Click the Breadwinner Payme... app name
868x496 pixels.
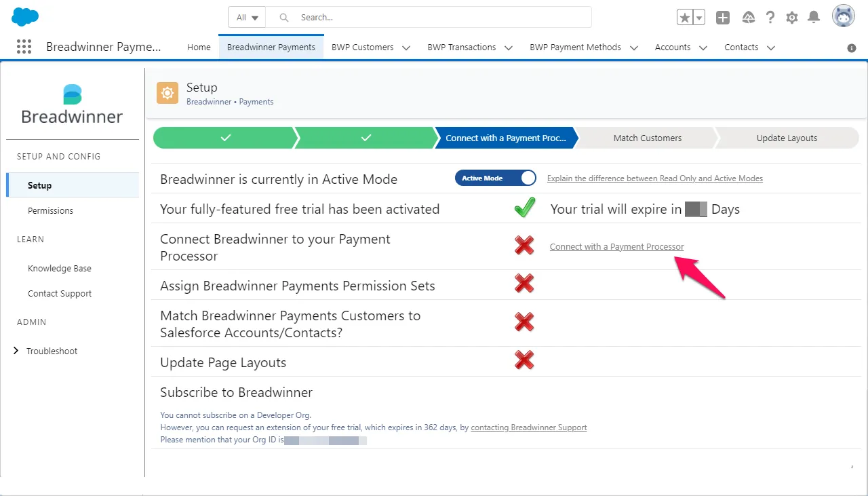[104, 47]
